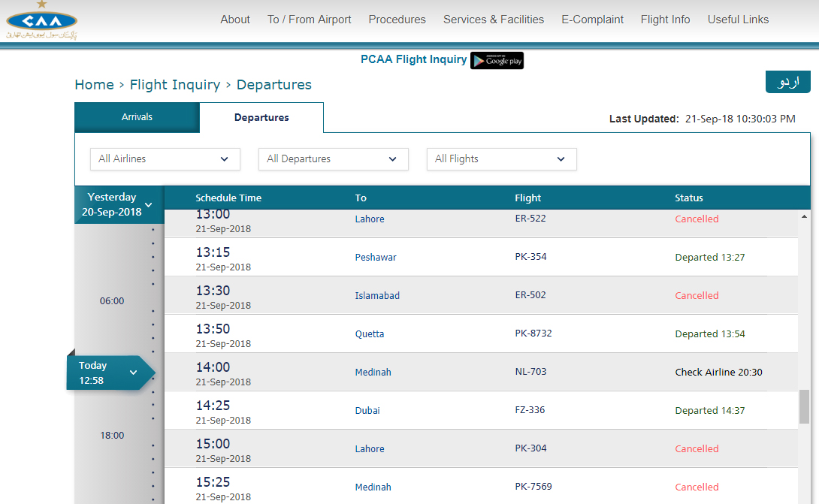Open the All Flights dropdown
The width and height of the screenshot is (819, 504).
pyautogui.click(x=501, y=158)
